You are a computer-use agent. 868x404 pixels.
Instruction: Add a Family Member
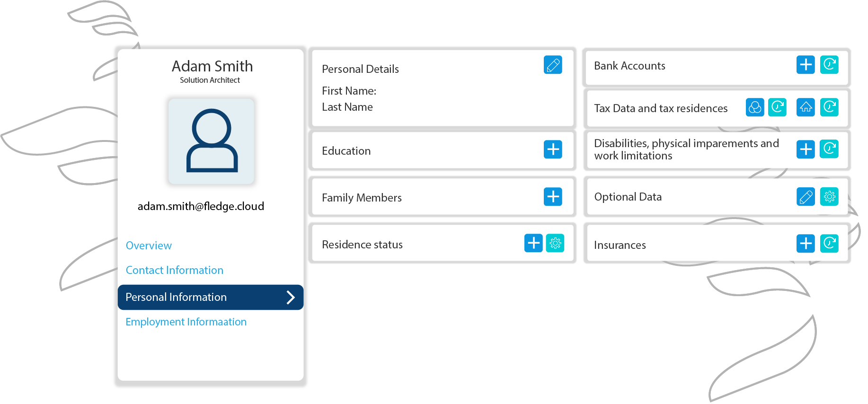click(553, 196)
